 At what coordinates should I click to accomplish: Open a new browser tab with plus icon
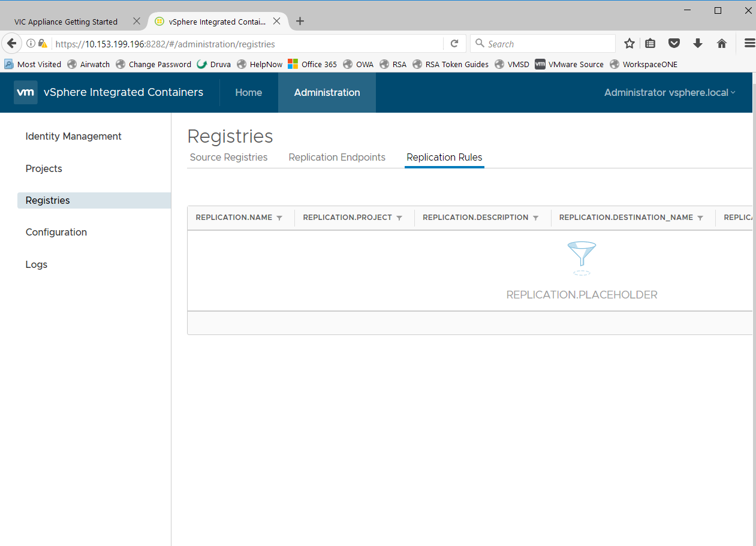click(x=300, y=21)
